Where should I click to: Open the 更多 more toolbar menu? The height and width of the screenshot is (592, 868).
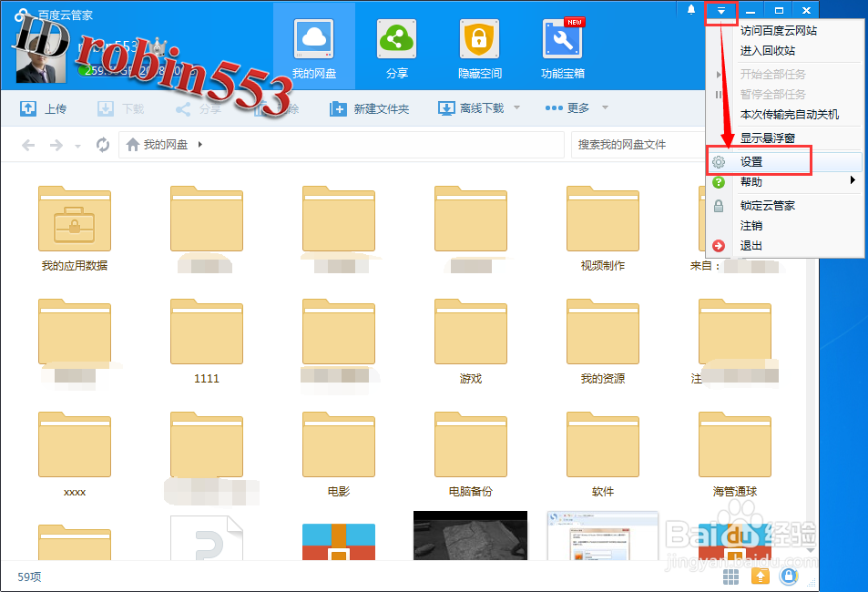577,108
